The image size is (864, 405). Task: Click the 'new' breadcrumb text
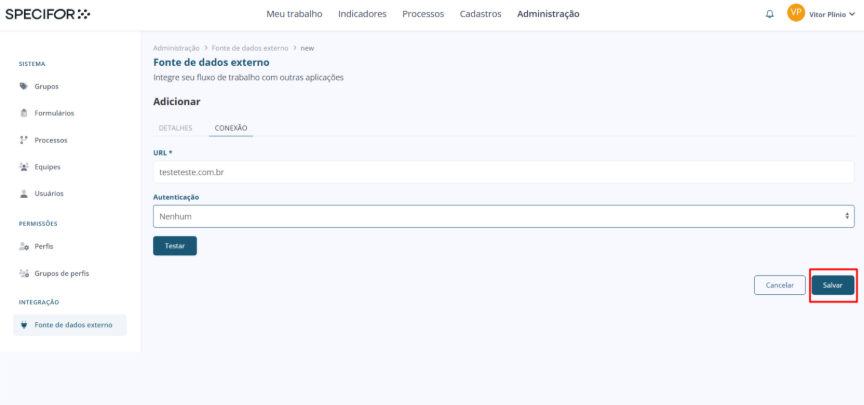(x=307, y=48)
